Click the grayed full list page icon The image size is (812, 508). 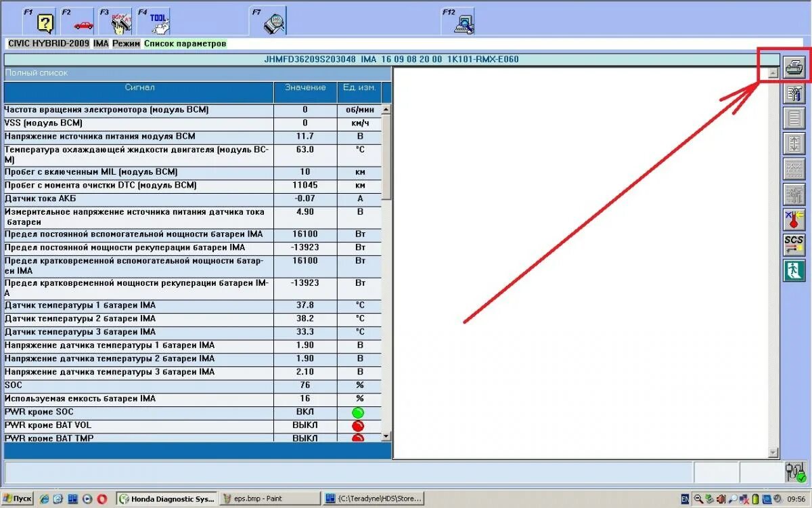pos(794,119)
